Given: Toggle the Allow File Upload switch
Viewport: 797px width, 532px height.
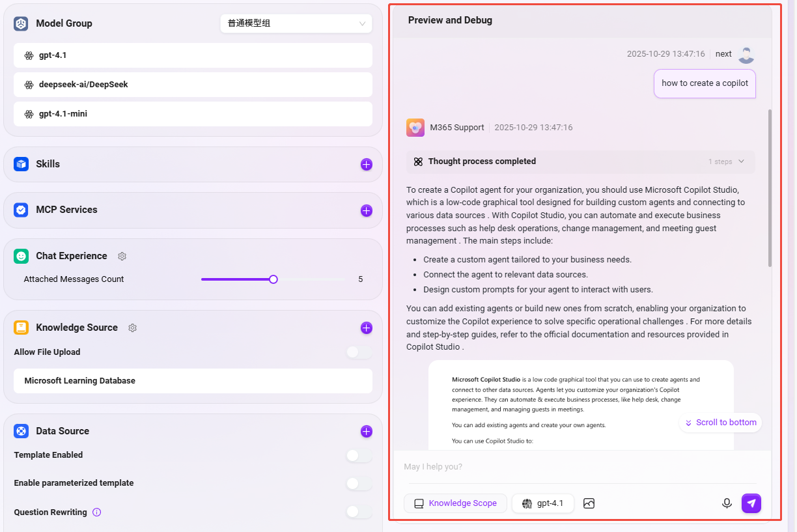Looking at the screenshot, I should click(359, 352).
